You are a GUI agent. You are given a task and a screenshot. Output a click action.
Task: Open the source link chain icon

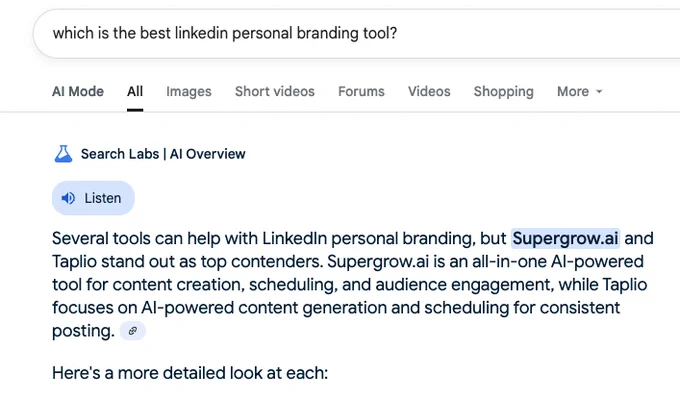pyautogui.click(x=133, y=331)
